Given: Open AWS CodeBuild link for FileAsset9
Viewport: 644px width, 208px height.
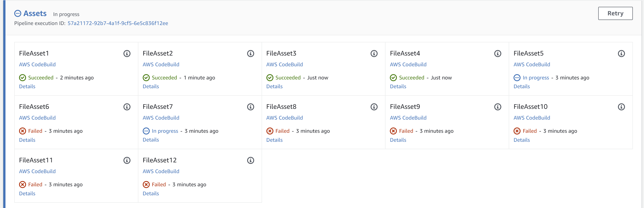Looking at the screenshot, I should 408,118.
